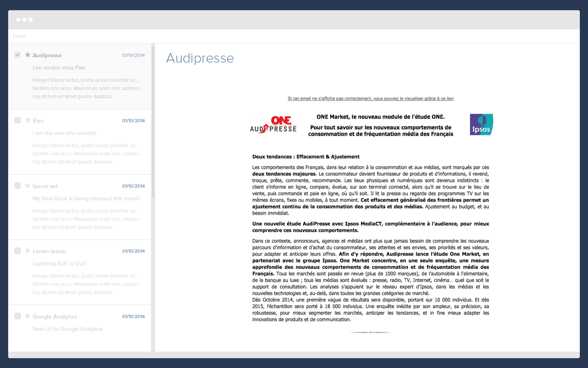
Task: Star the Lorem ipsum email
Action: [27, 251]
